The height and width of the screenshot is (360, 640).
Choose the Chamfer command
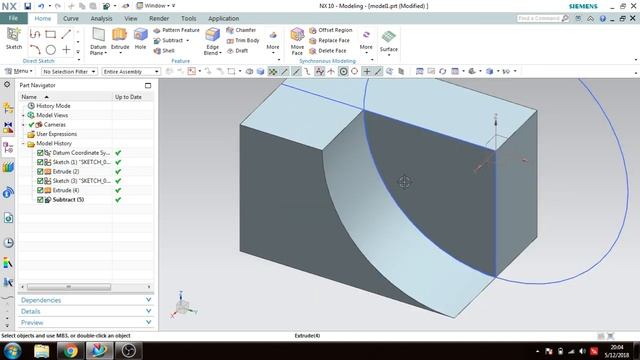241,30
